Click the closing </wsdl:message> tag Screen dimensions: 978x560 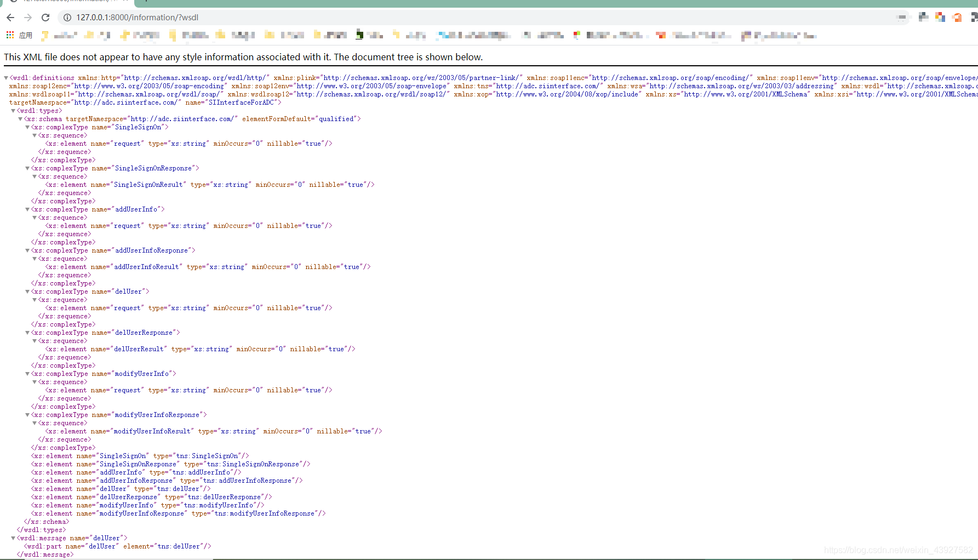pyautogui.click(x=45, y=555)
